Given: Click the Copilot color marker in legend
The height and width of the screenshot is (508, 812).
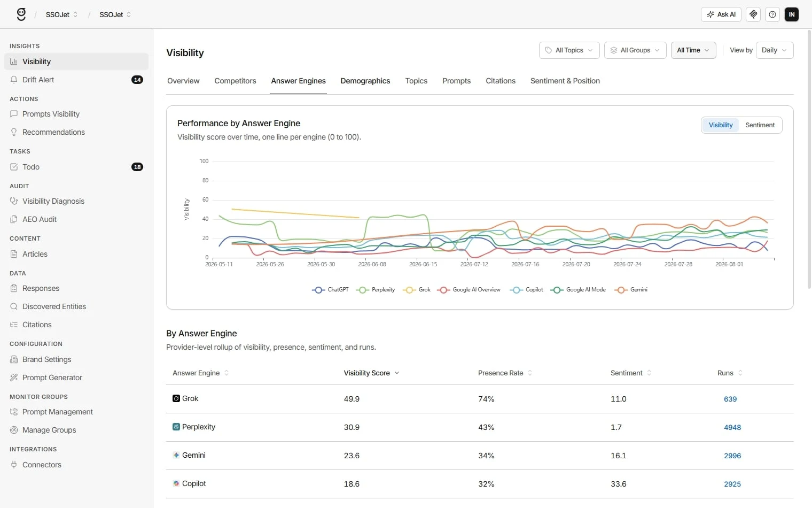Looking at the screenshot, I should pyautogui.click(x=516, y=290).
